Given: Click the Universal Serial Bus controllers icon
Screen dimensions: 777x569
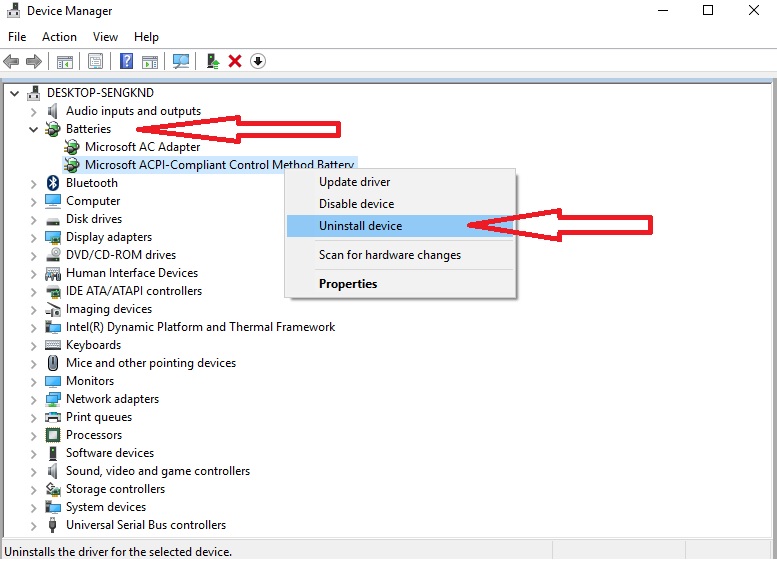Looking at the screenshot, I should (x=53, y=524).
